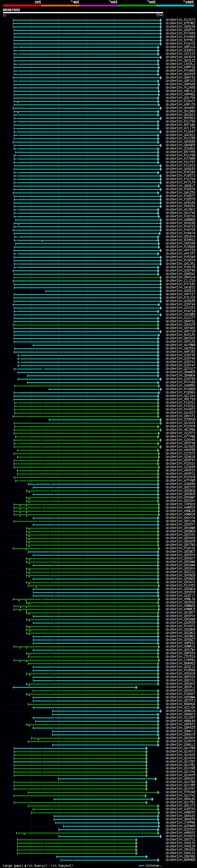Open hit UniRef100_B7FHB2
The width and height of the screenshot is (197, 868).
(x=180, y=23)
